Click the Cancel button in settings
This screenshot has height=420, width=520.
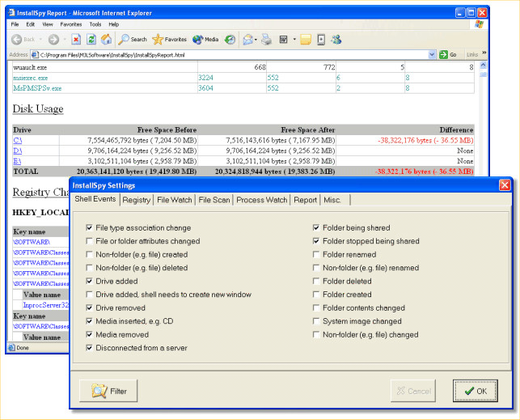413,391
